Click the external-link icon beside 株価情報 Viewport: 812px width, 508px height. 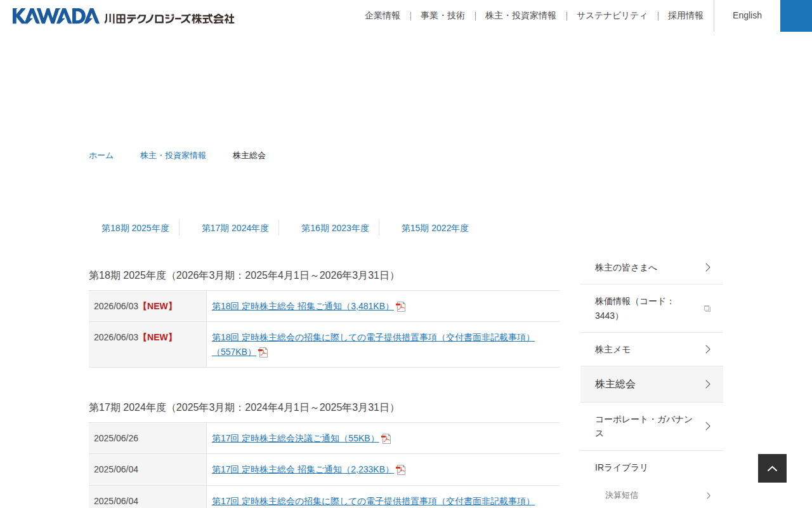[x=707, y=309]
